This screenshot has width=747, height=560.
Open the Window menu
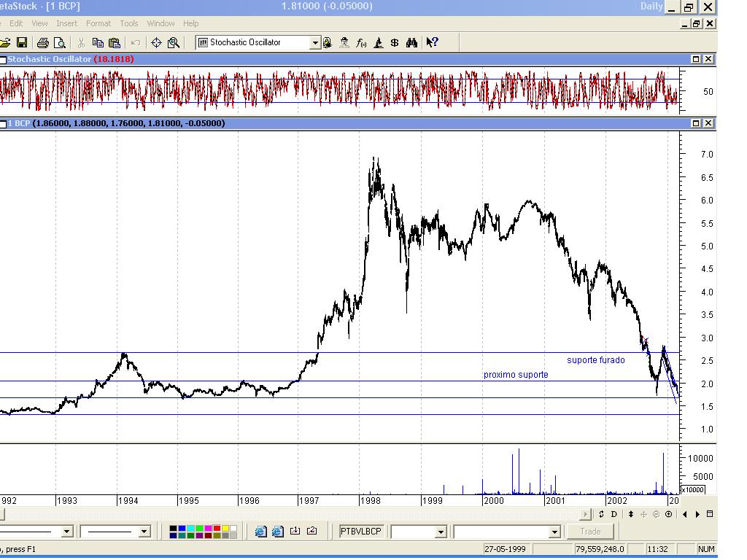pos(160,23)
